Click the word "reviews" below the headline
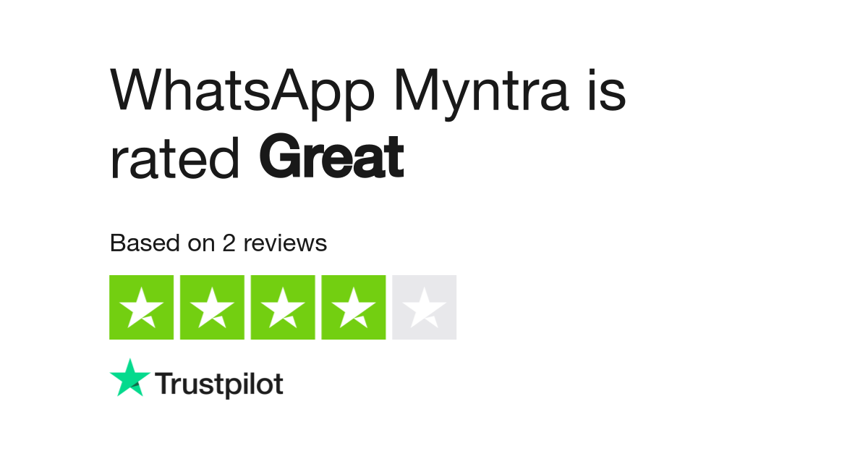This screenshot has height=454, width=868. pos(285,244)
